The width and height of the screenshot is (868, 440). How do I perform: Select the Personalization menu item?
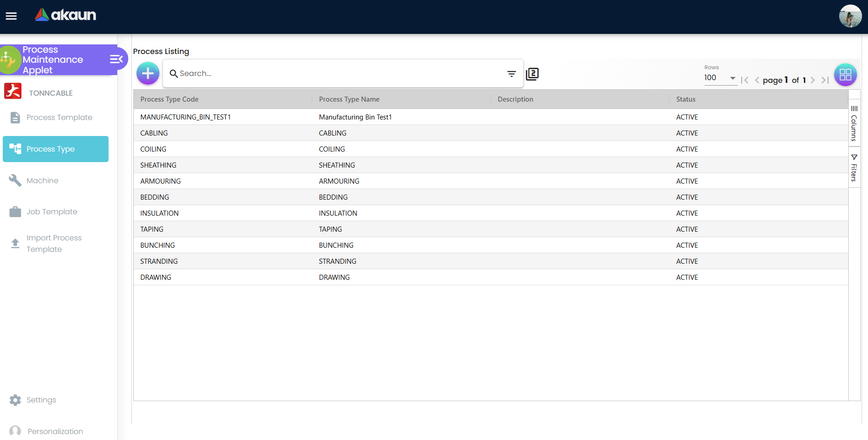point(15,431)
